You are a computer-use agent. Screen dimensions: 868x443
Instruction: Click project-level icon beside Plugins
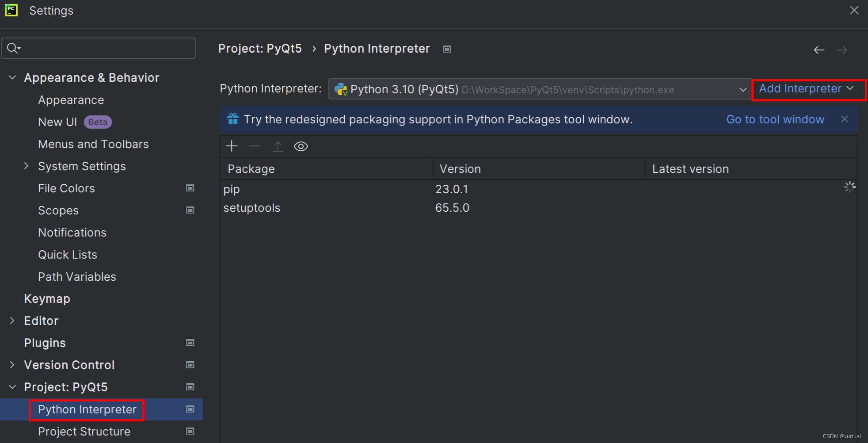[x=190, y=343]
